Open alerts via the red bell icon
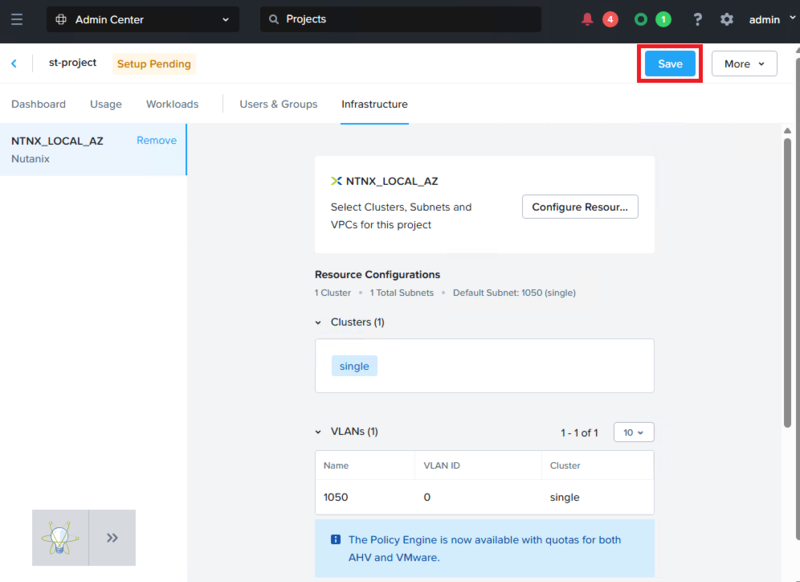The image size is (800, 582). coord(587,19)
